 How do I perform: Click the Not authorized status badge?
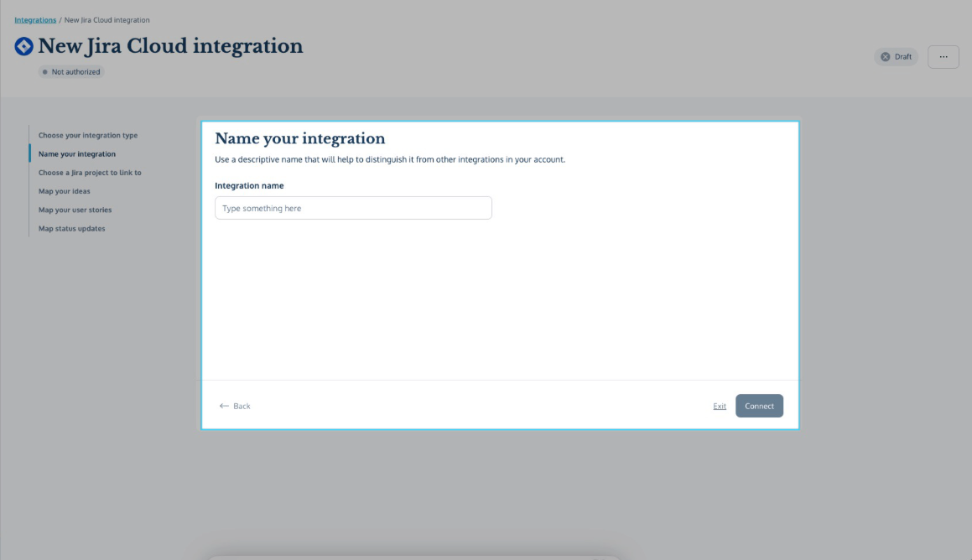71,72
